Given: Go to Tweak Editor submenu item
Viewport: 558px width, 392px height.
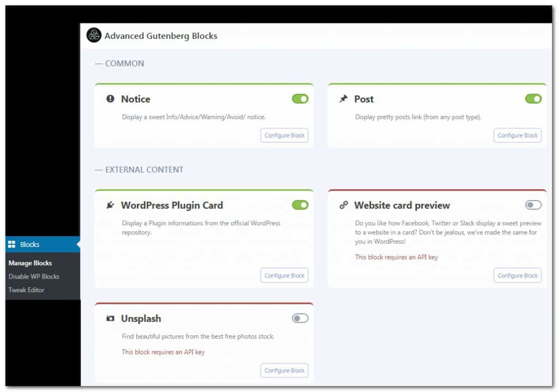Looking at the screenshot, I should point(26,290).
